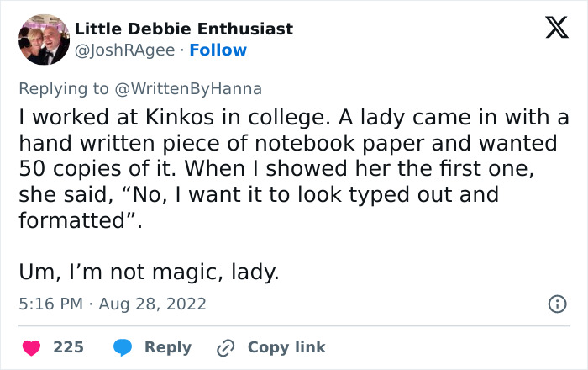Click the 5:16 PM time
The image size is (588, 370).
(x=51, y=304)
